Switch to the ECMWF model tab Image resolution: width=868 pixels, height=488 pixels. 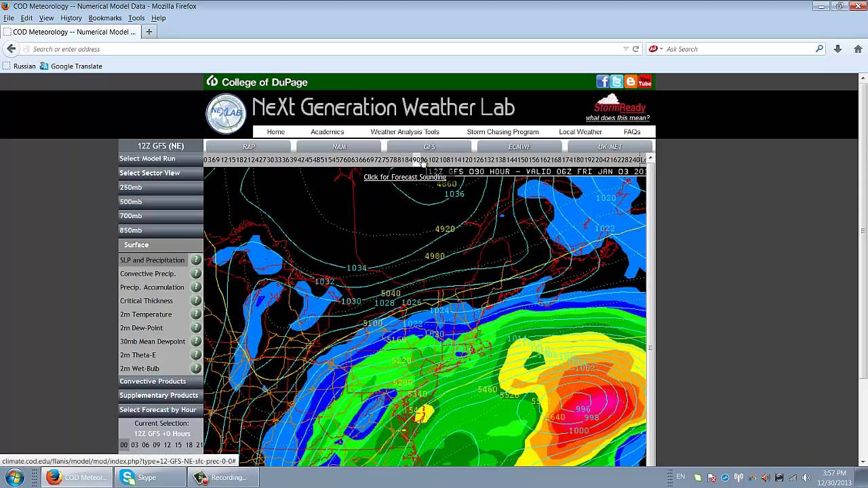(519, 146)
